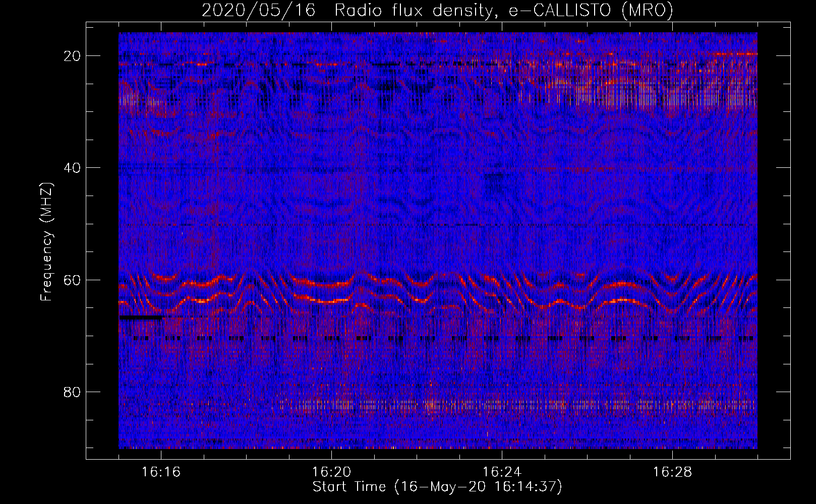
Task: Click the 20 MHz frequency tick label
Action: pos(72,56)
